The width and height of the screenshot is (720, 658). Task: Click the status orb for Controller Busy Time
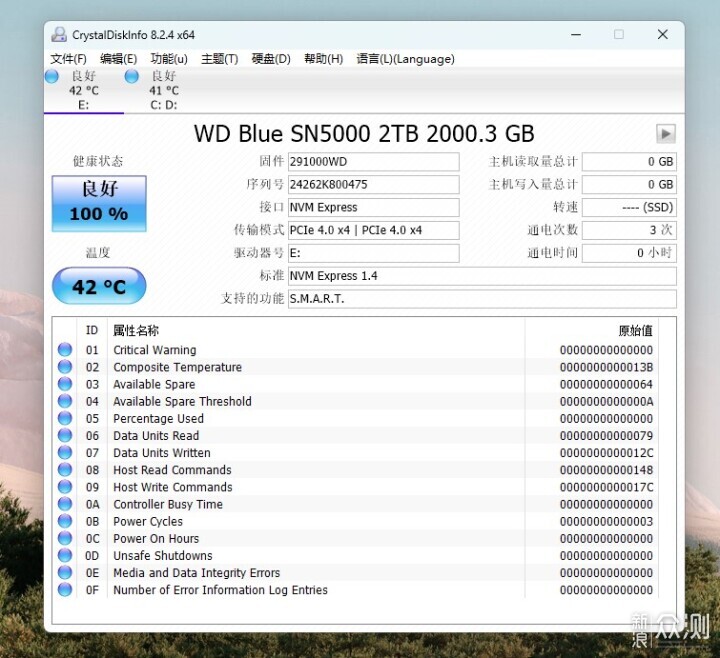pos(65,504)
